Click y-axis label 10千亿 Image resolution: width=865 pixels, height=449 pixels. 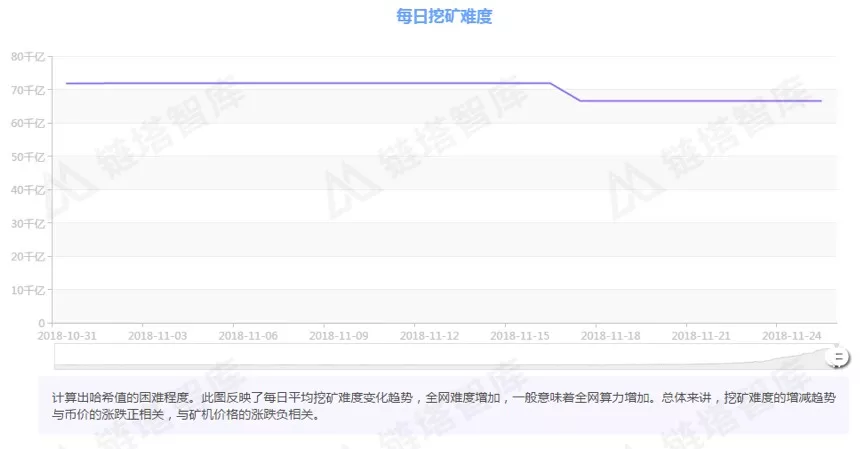coord(28,290)
